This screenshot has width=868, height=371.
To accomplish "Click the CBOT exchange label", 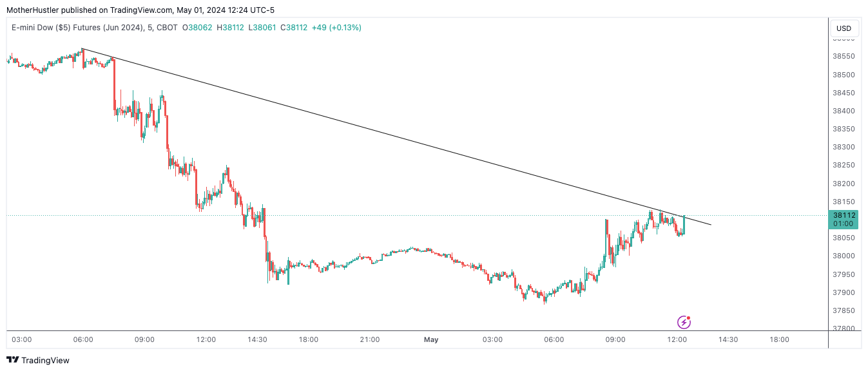I will (x=168, y=28).
